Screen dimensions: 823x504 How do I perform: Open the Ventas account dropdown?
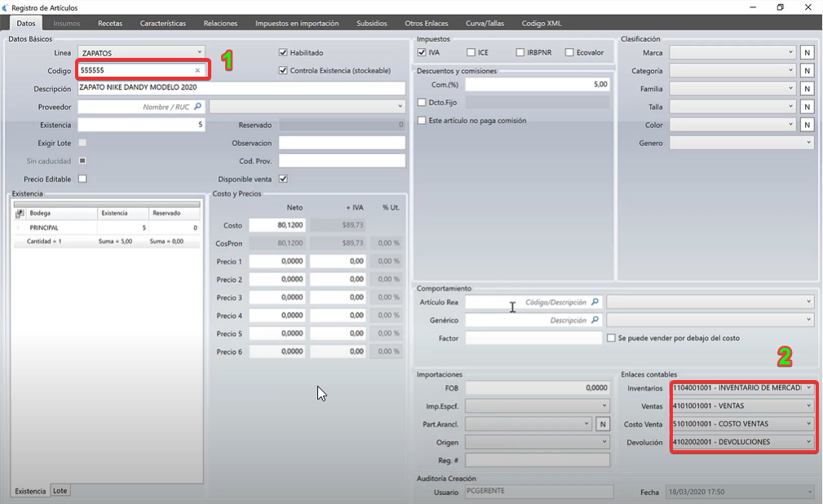click(808, 406)
